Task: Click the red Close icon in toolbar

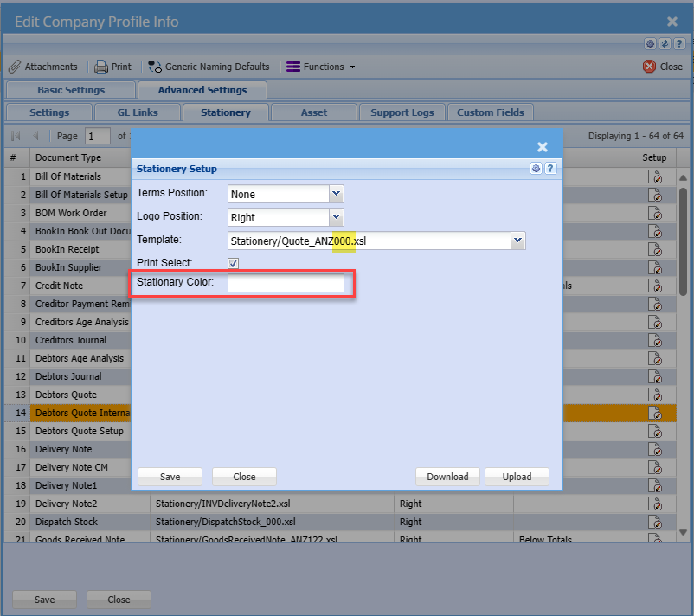Action: [x=650, y=67]
